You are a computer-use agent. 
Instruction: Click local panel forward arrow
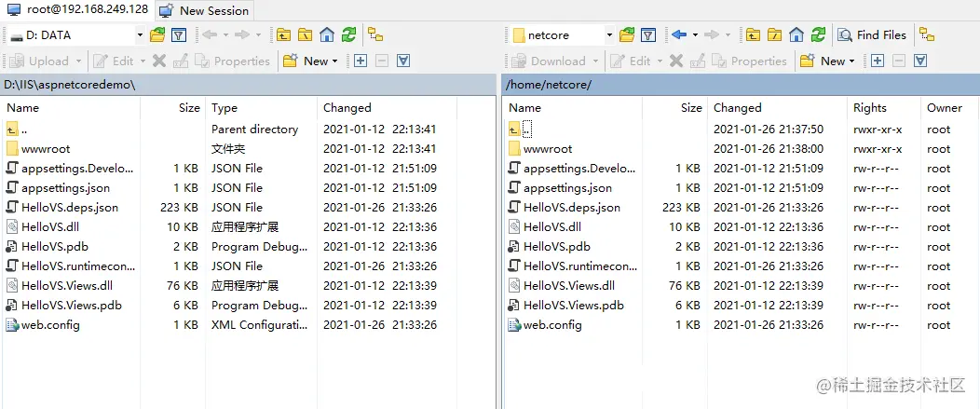(242, 35)
